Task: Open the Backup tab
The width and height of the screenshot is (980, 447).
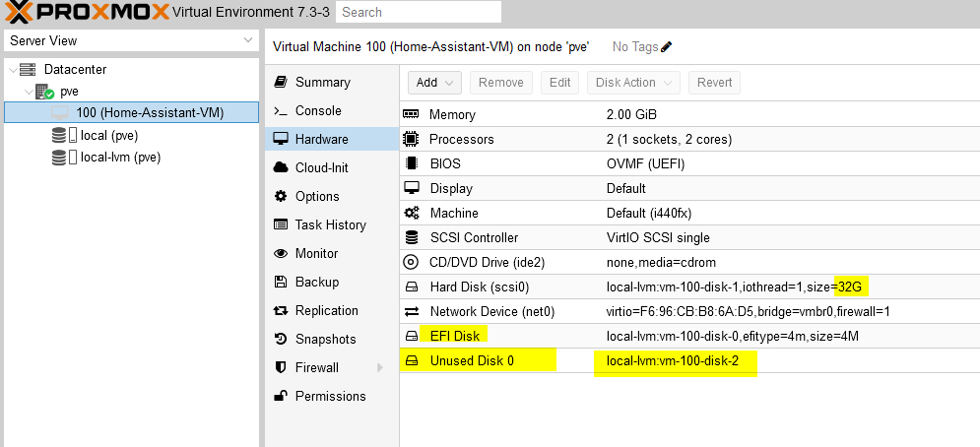Action: click(x=332, y=282)
